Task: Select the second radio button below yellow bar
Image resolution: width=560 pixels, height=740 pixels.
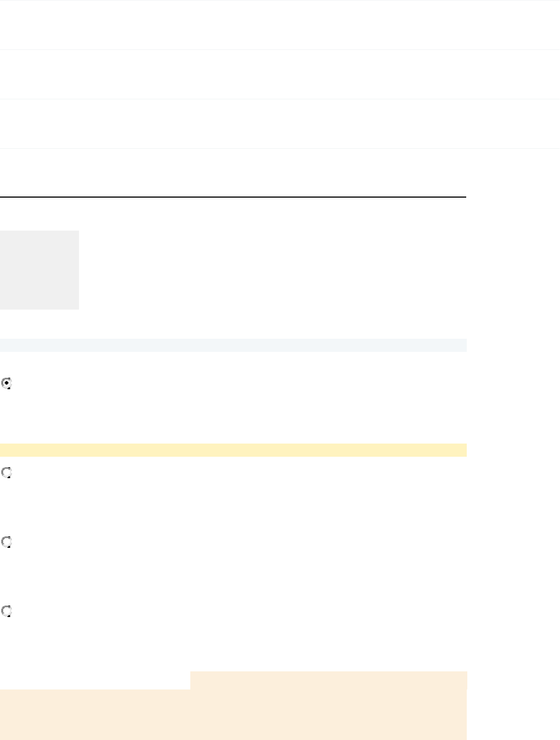Action: (x=7, y=473)
